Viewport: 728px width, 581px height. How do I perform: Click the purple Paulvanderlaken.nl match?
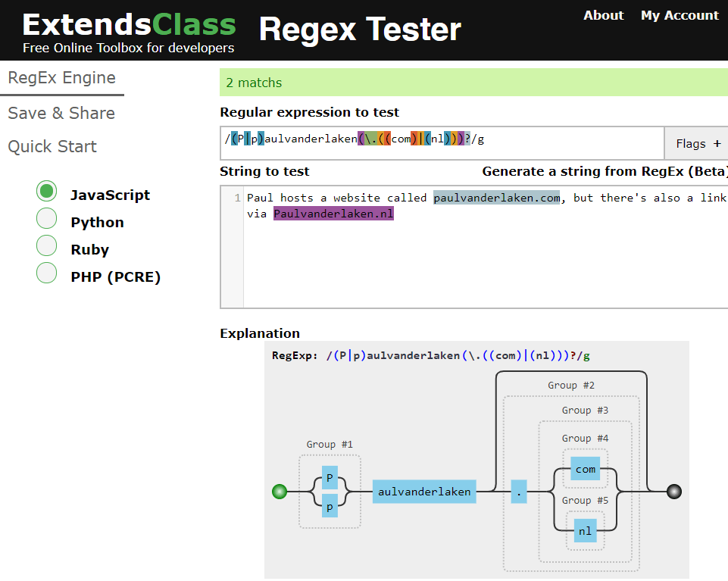click(333, 214)
